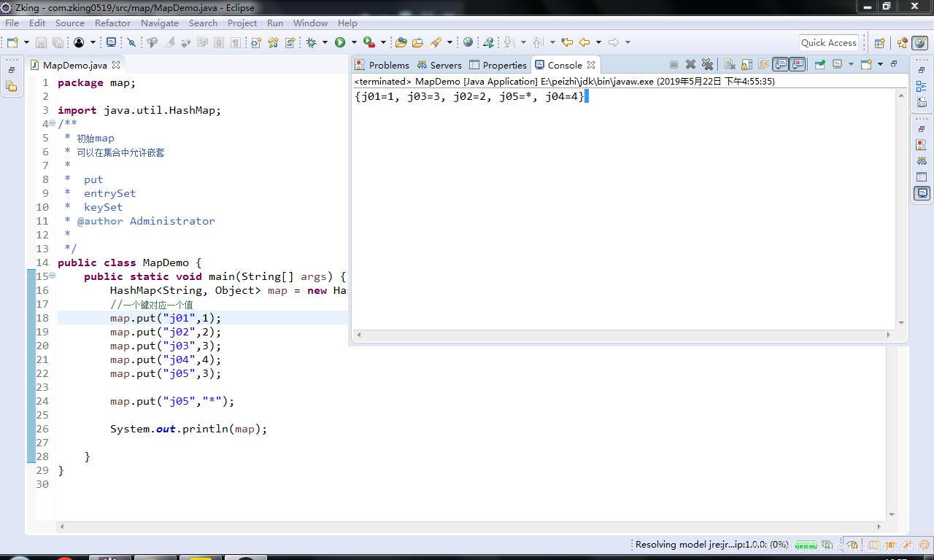This screenshot has height=560, width=934.
Task: Open the Project menu
Action: click(x=242, y=23)
